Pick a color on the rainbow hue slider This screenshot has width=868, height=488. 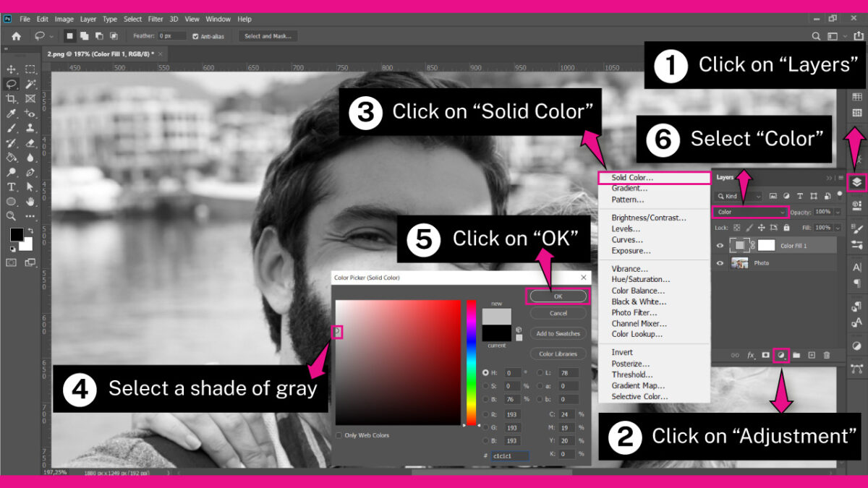(471, 358)
